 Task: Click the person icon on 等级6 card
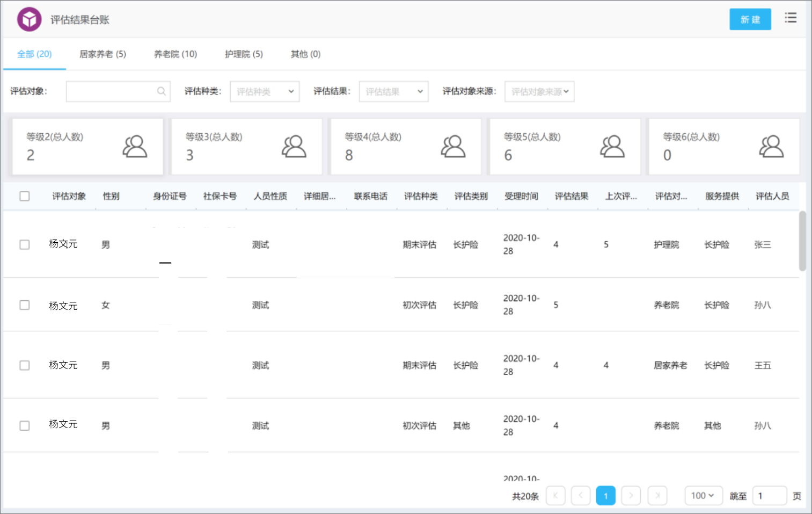[x=771, y=146]
